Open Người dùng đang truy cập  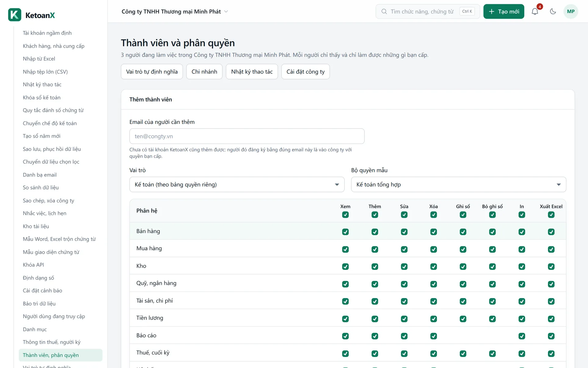(54, 316)
